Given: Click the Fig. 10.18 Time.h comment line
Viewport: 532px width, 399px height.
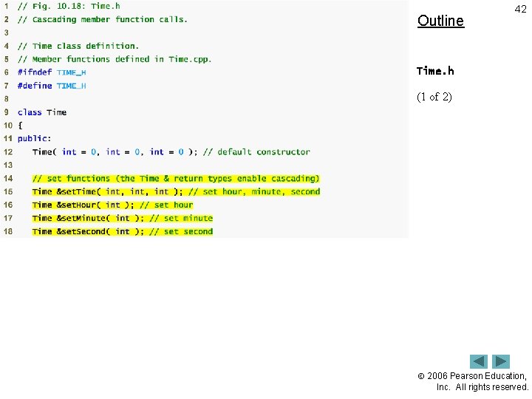Looking at the screenshot, I should [69, 6].
